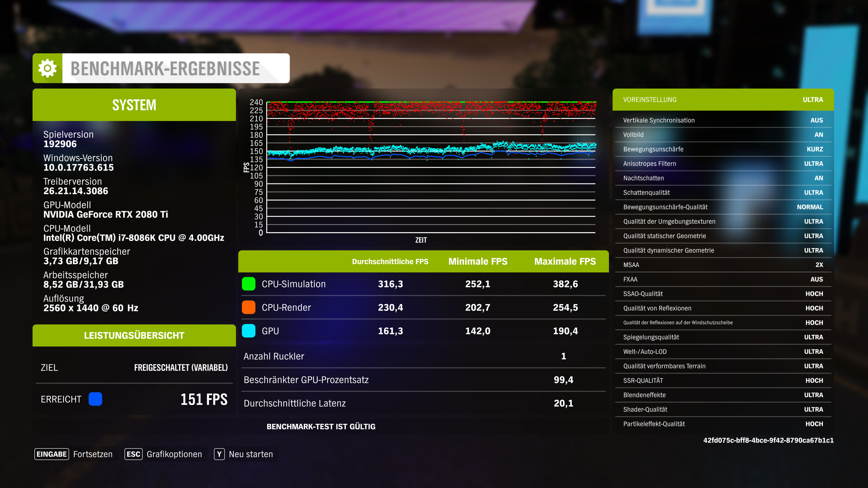The height and width of the screenshot is (488, 868).
Task: Click the ESC key icon
Action: pyautogui.click(x=133, y=454)
